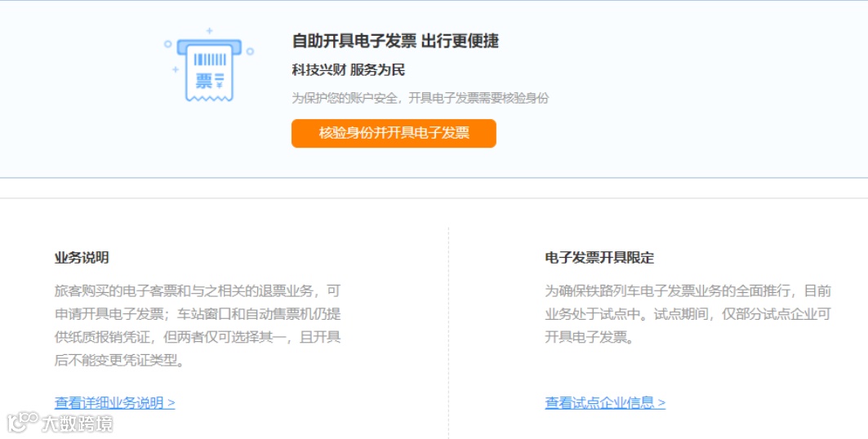Click the 业务说明 section heading
Viewport: 868px width, 439px height.
(x=82, y=258)
